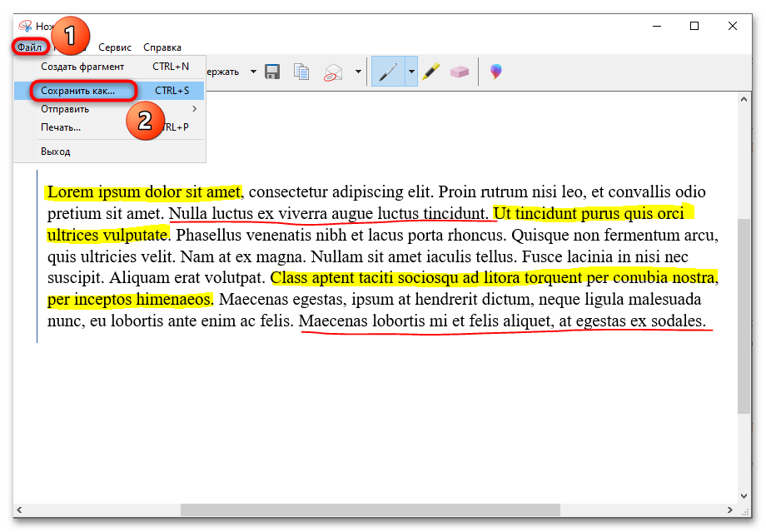Expand the Send snip dropdown arrow
The width and height of the screenshot is (766, 532).
358,72
